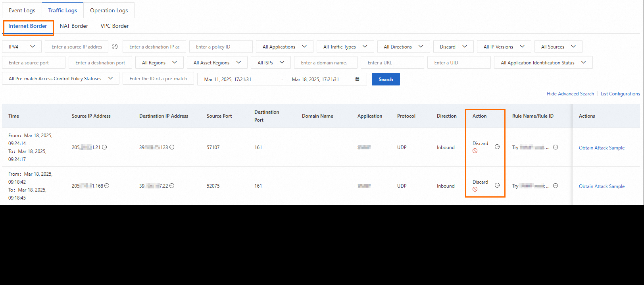Expand All Pre-match Access Control Policy Statuses
Screen dimensions: 644x285
pos(61,78)
